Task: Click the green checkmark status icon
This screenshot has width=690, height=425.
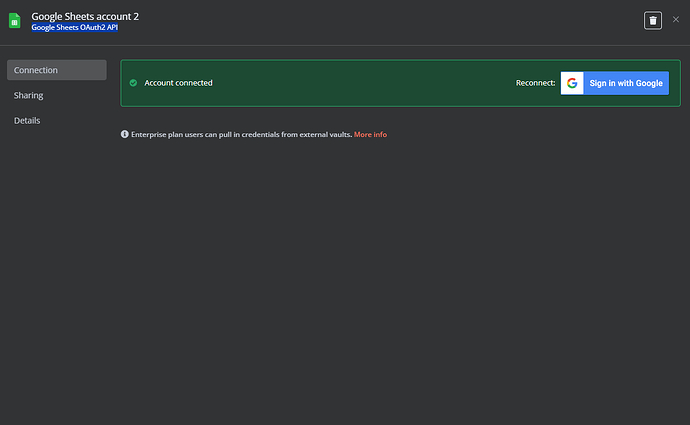Action: 133,83
